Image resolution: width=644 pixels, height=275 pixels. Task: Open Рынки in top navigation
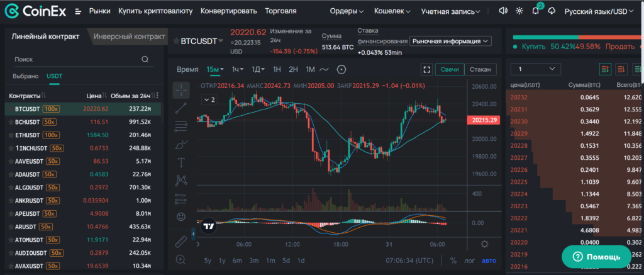tap(100, 11)
